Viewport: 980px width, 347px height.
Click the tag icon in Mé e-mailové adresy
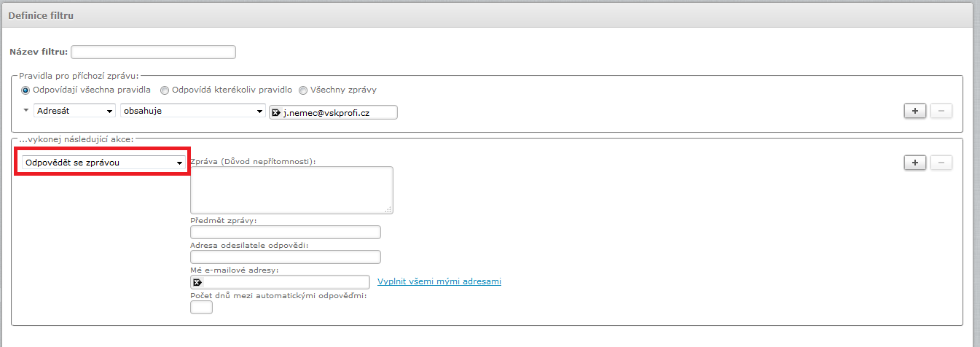tap(197, 282)
